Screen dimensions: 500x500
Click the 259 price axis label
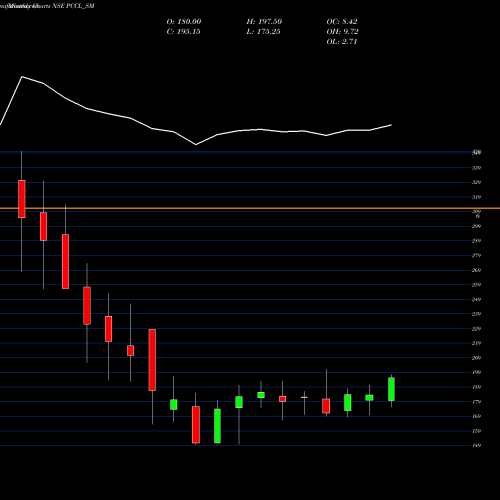[x=476, y=285]
